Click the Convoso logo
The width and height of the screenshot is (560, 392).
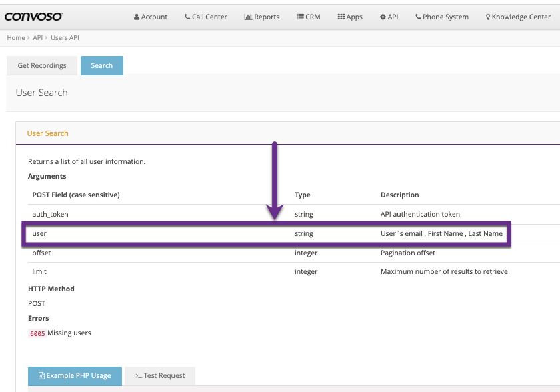click(x=33, y=17)
